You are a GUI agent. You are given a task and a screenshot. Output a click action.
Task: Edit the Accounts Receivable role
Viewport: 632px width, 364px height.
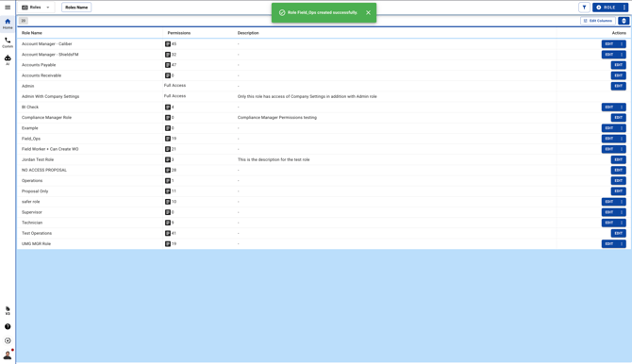click(618, 75)
